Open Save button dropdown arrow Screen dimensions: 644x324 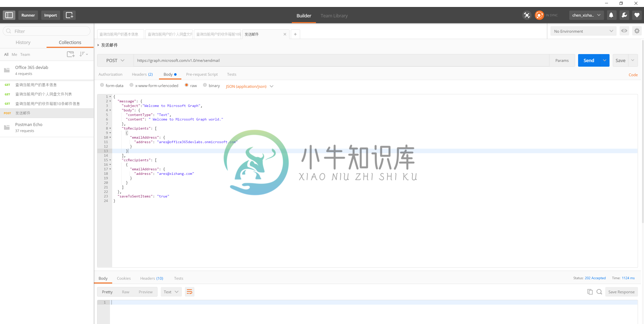click(x=633, y=60)
